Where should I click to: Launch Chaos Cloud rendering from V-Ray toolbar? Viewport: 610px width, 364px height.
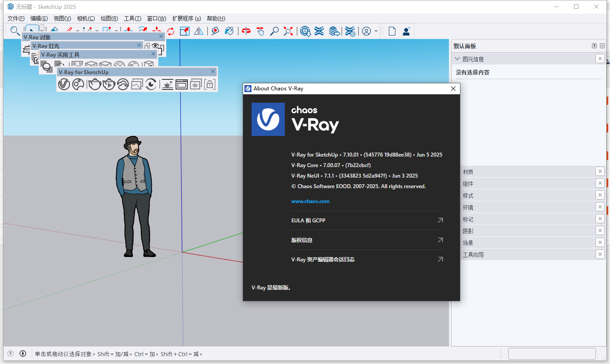(x=123, y=84)
